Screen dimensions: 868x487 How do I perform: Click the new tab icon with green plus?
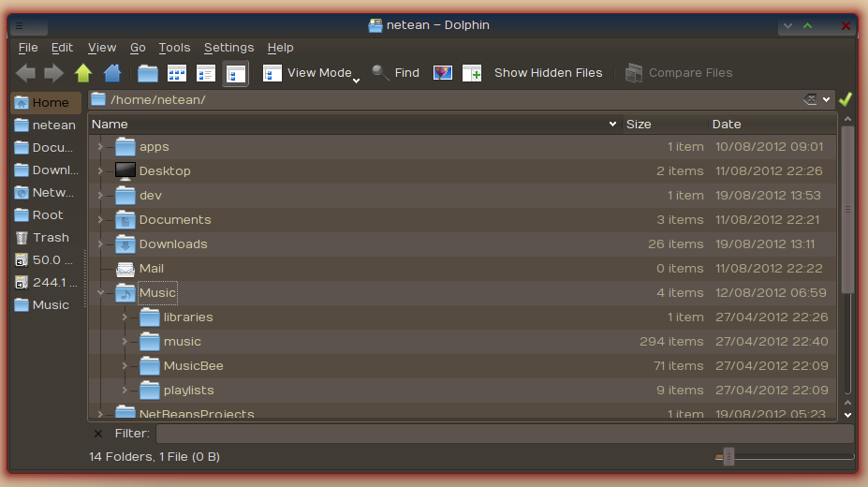(472, 73)
